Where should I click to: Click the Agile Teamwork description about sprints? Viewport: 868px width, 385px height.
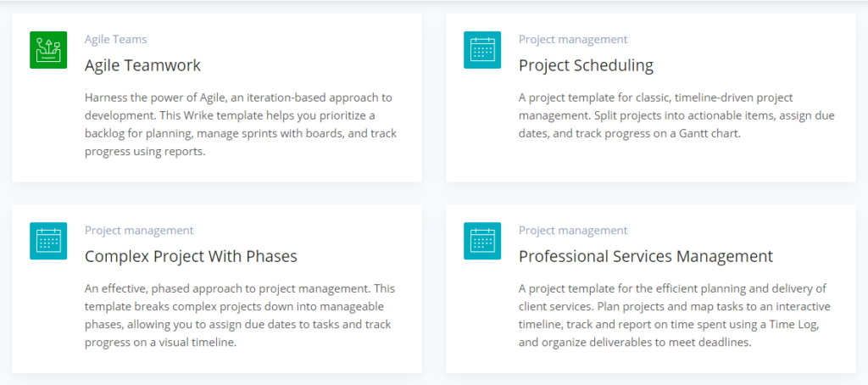pyautogui.click(x=241, y=125)
